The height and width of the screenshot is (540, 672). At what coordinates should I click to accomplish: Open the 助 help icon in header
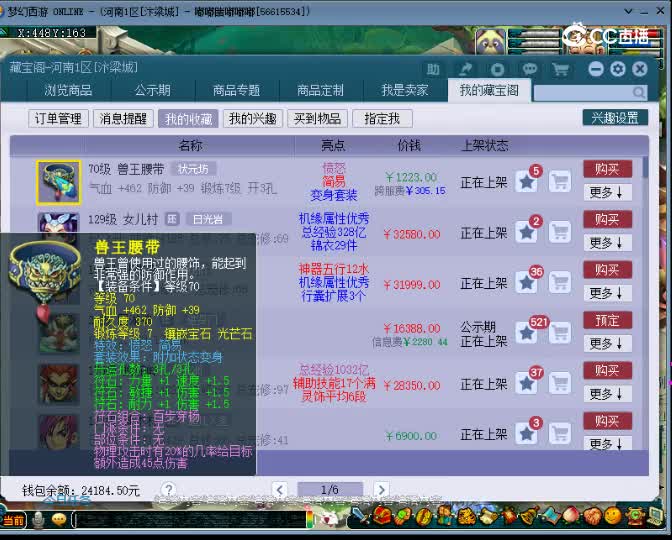pyautogui.click(x=433, y=69)
